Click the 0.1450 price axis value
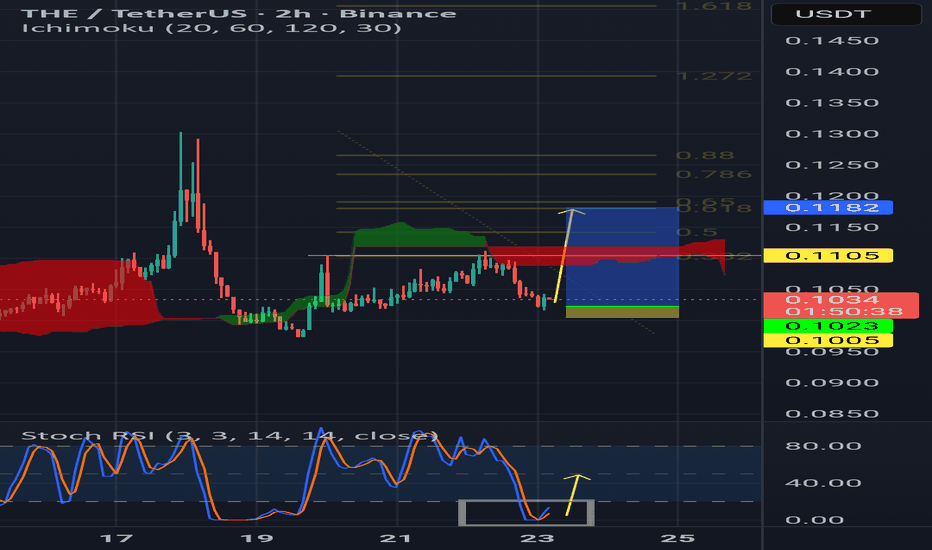The image size is (932, 550). coord(832,40)
